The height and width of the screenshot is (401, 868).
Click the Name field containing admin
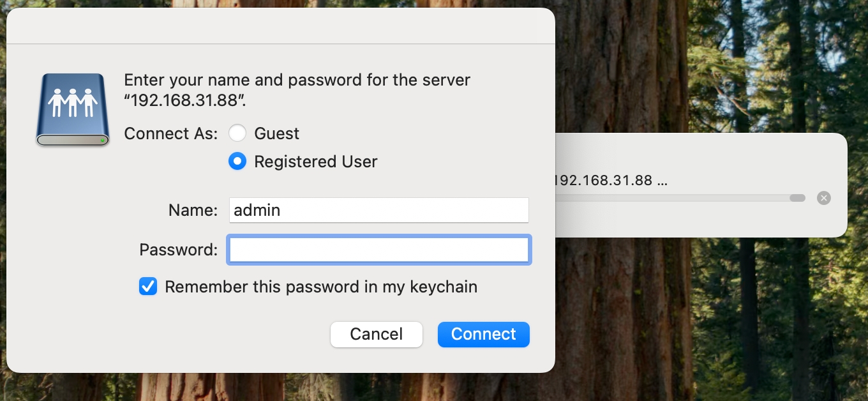379,210
